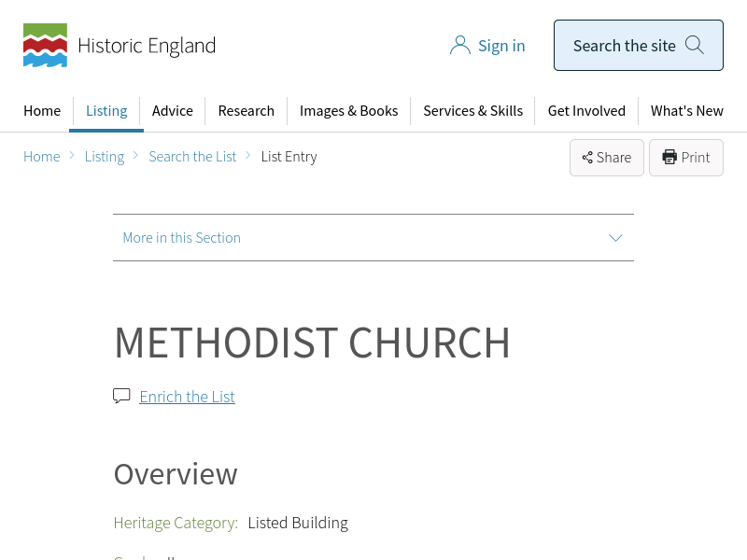Open the Get Involved menu
The height and width of the screenshot is (560, 747).
(x=586, y=110)
